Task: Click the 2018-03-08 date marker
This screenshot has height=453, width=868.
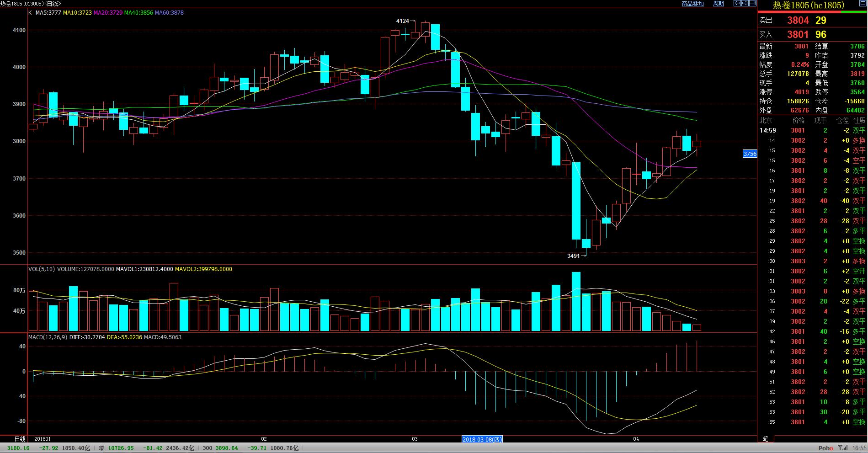Action: tap(482, 439)
